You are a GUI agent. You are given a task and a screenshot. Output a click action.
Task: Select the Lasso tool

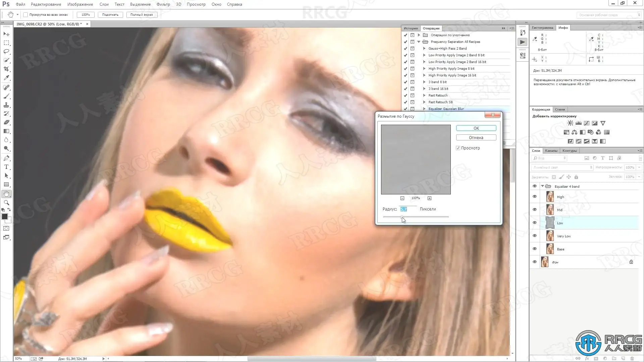tap(6, 52)
